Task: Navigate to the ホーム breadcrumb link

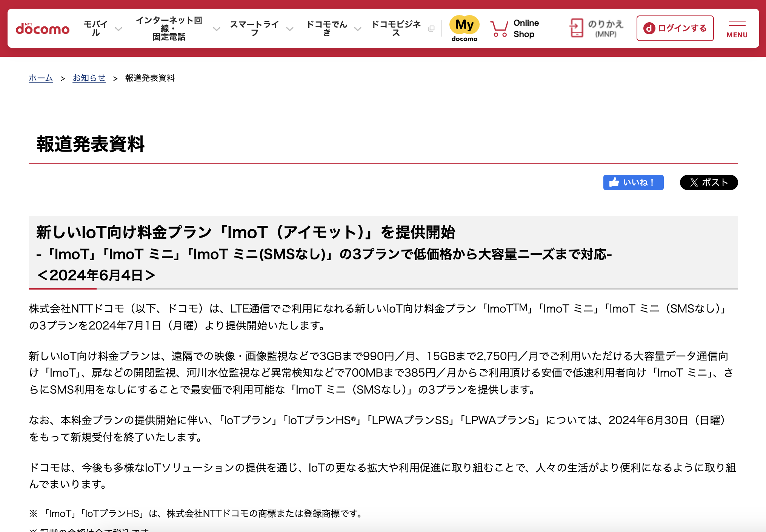Action: [41, 78]
